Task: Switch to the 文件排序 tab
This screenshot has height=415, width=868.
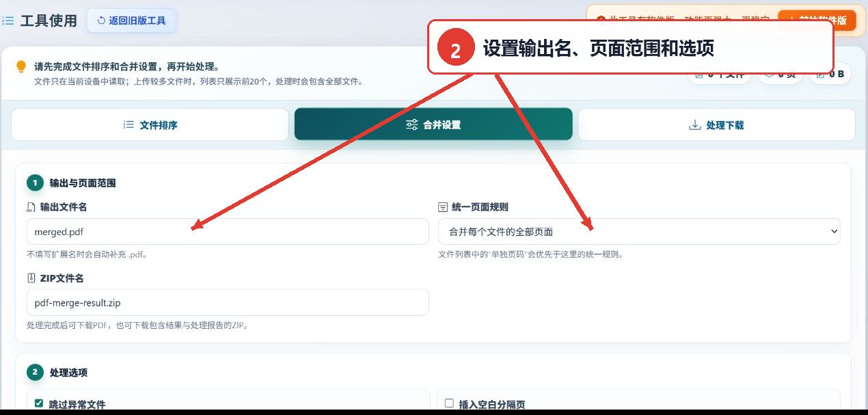Action: 150,124
